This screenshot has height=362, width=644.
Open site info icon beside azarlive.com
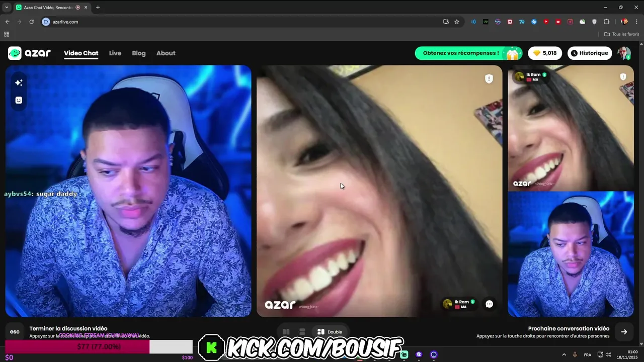[x=46, y=22]
